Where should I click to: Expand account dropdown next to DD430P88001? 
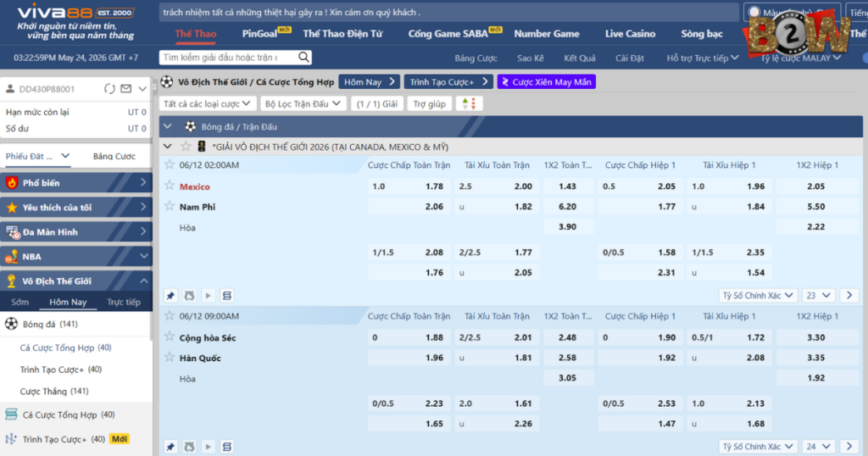[142, 88]
